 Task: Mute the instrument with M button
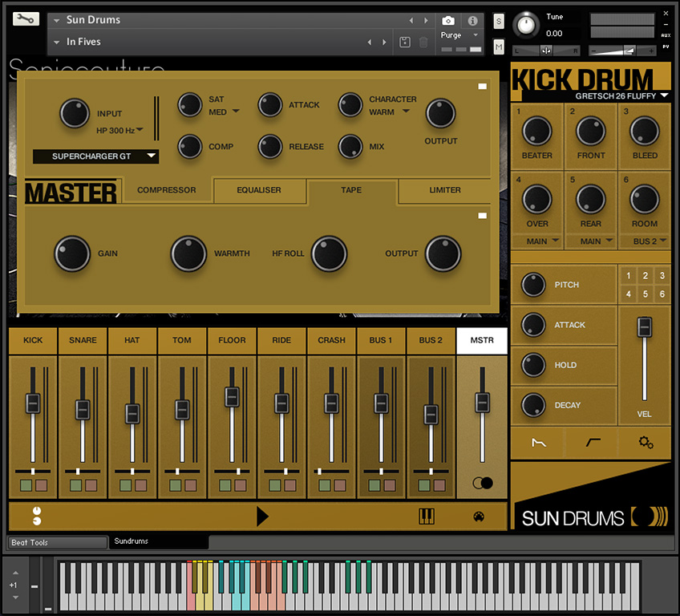[x=499, y=47]
